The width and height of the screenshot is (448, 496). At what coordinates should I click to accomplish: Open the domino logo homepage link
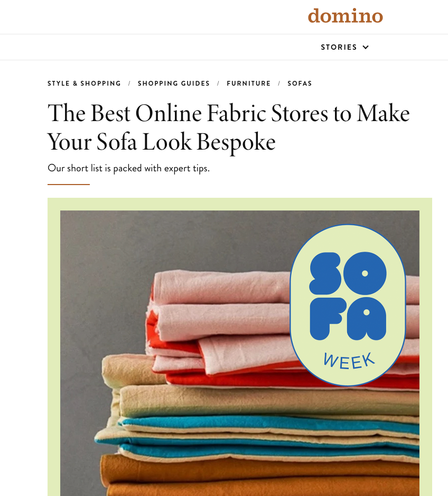pyautogui.click(x=346, y=16)
